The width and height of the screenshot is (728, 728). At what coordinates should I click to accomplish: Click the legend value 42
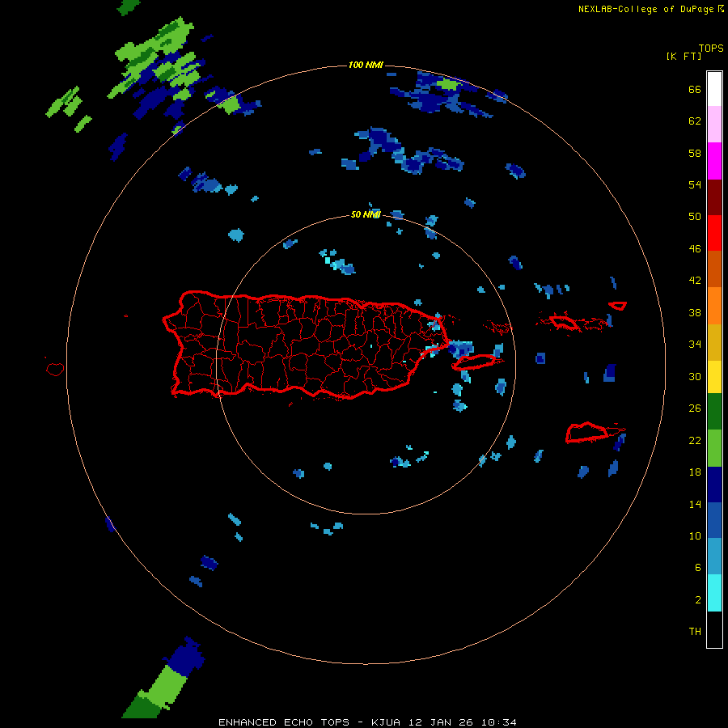pos(695,280)
